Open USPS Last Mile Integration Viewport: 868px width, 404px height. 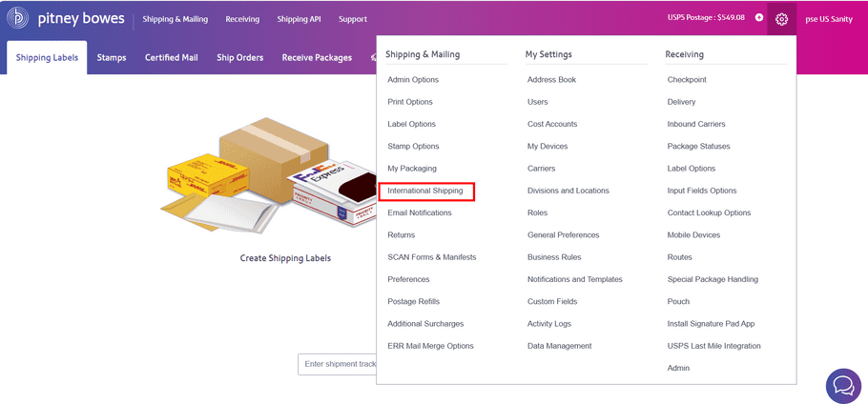click(x=714, y=346)
